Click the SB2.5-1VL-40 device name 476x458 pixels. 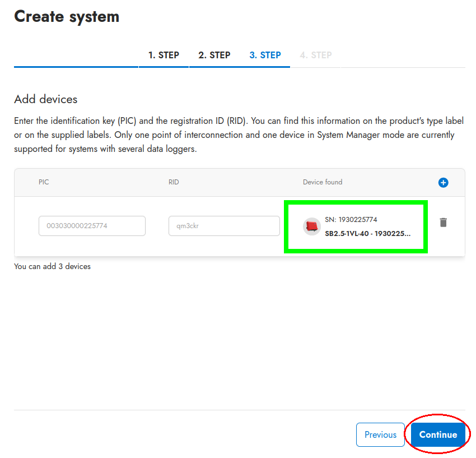[x=367, y=233]
